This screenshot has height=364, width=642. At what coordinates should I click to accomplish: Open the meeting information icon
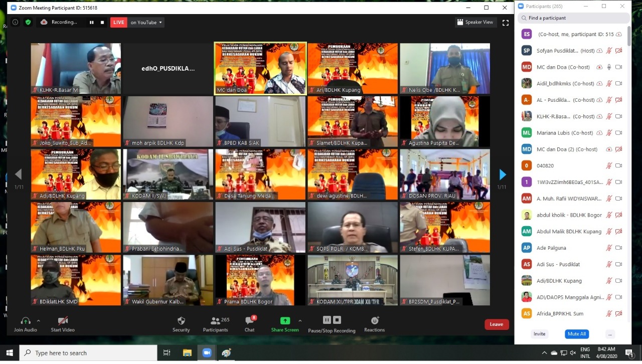[x=16, y=22]
